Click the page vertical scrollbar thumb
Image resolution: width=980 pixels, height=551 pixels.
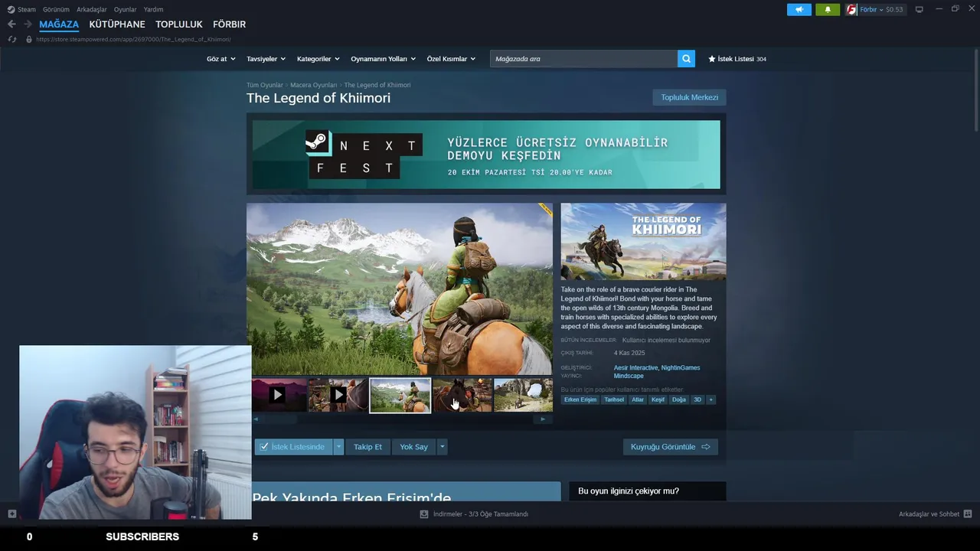[x=976, y=90]
